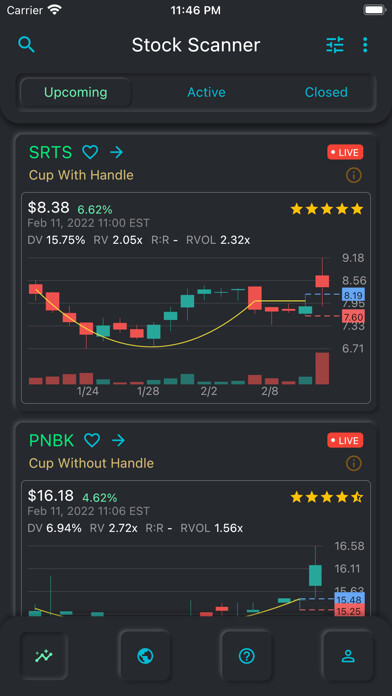Open the three-dot overflow menu
392x696 pixels.
click(x=365, y=45)
